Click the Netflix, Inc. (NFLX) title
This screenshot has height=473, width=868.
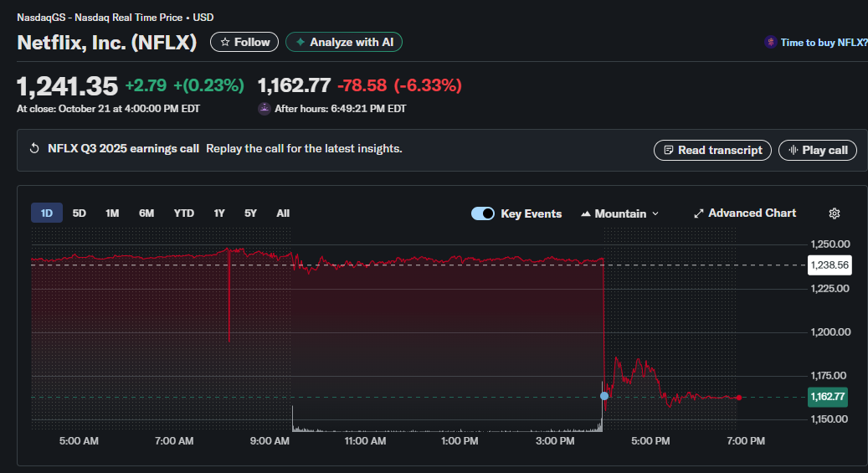[x=107, y=42]
